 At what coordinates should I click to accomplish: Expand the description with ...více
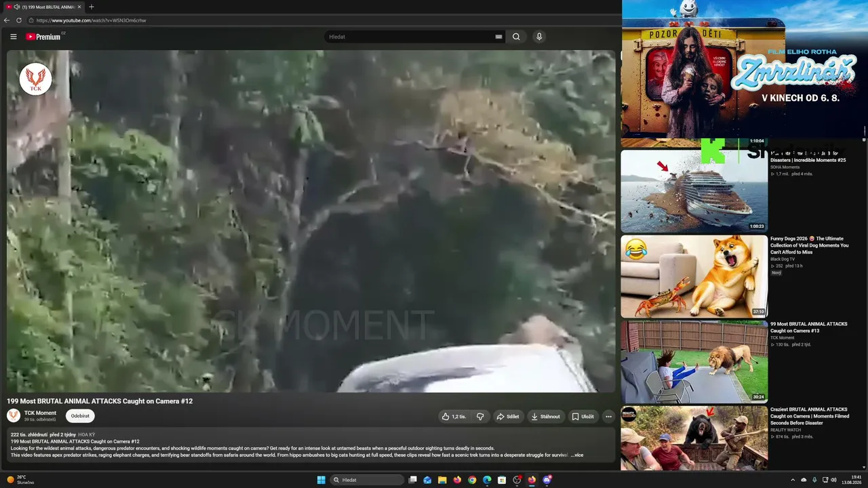tap(576, 455)
